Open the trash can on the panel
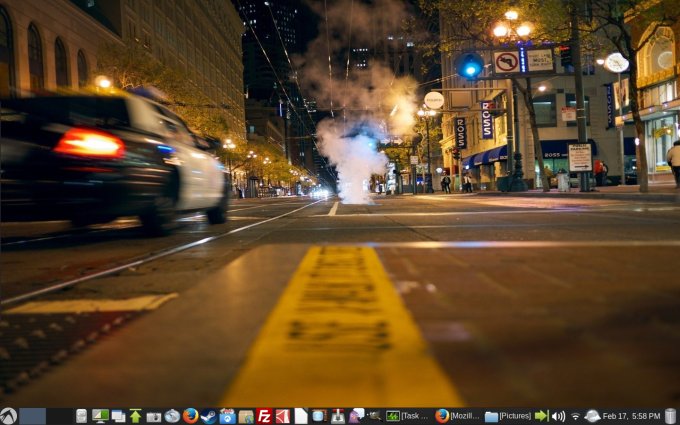The image size is (680, 425). [670, 416]
